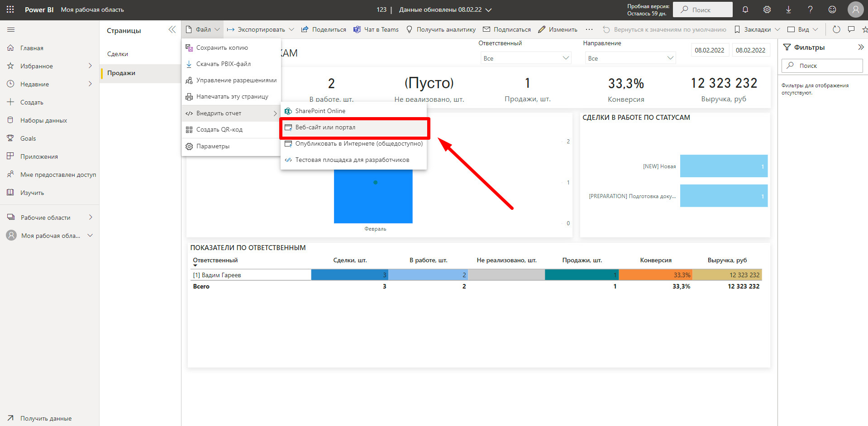
Task: Open the app launcher waffle icon
Action: click(10, 9)
